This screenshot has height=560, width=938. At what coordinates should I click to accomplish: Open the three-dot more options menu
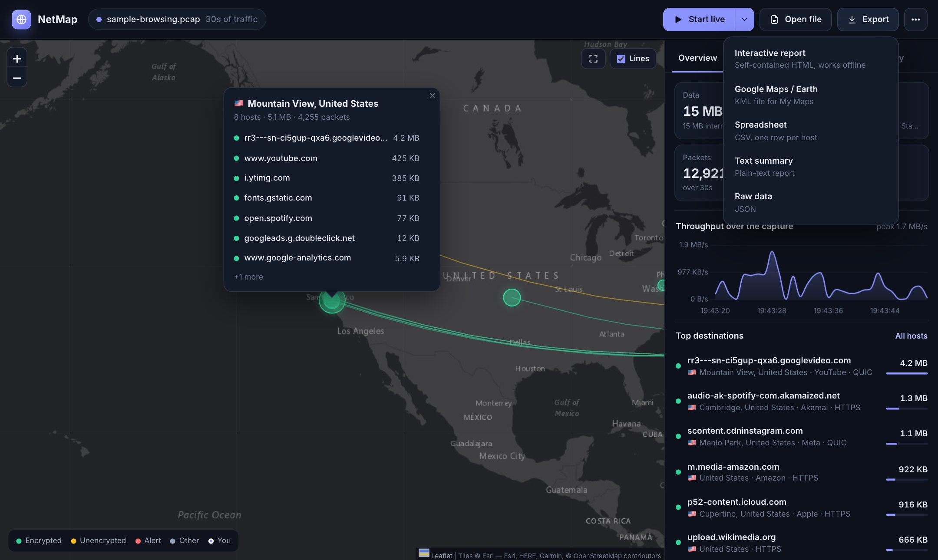pos(915,20)
